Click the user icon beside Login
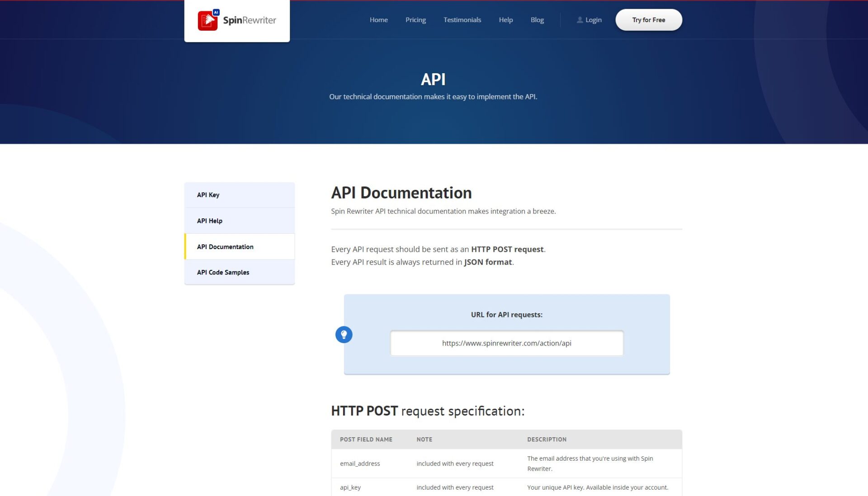Screen dimensions: 868x496 click(580, 20)
